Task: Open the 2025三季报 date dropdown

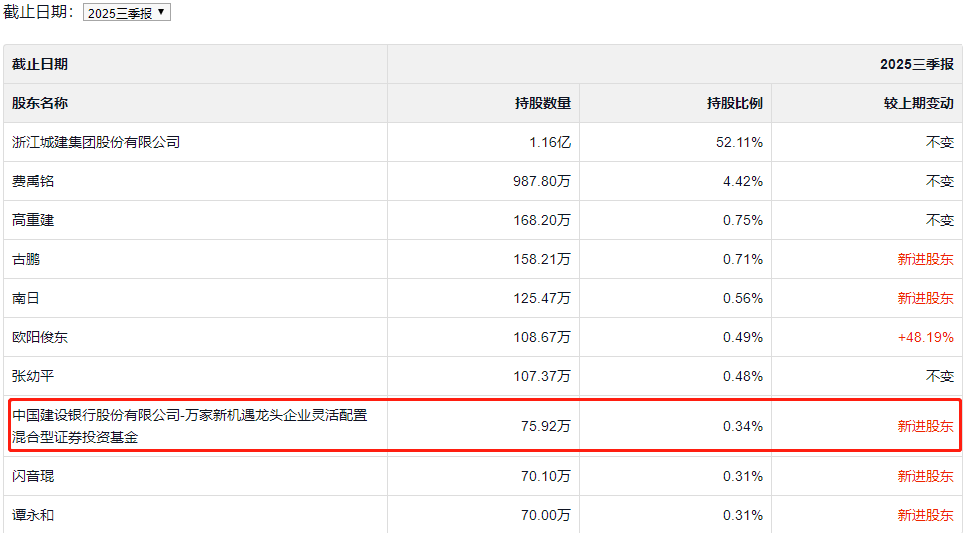Action: pos(127,13)
